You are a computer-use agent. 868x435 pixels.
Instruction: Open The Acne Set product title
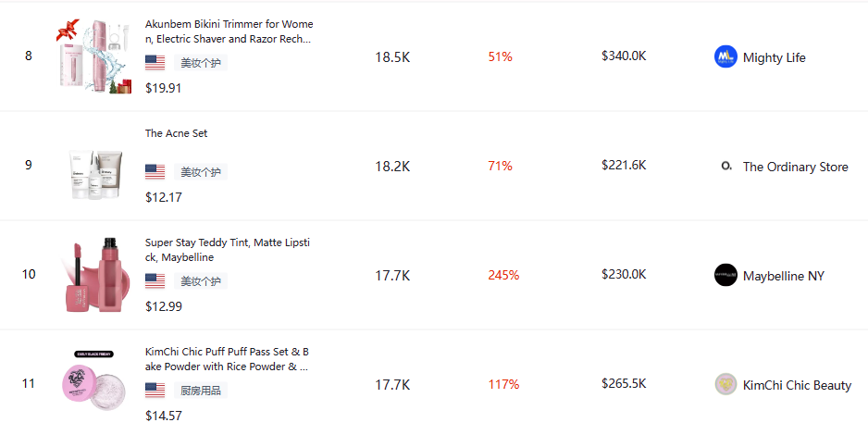(x=177, y=133)
